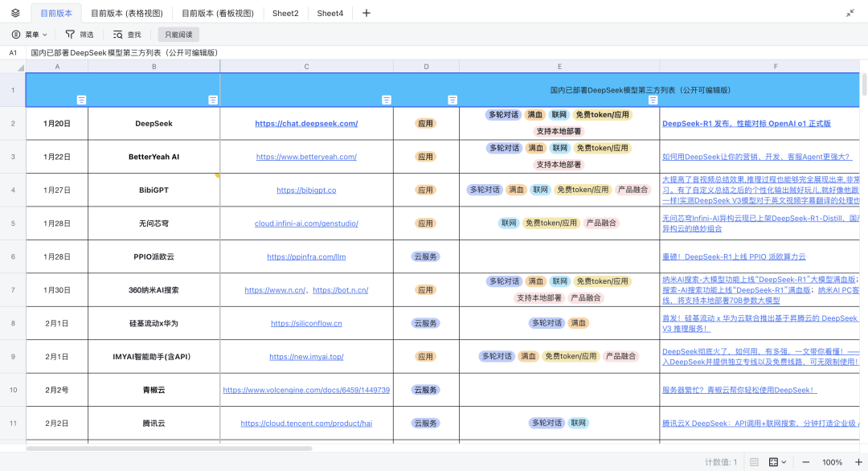Select the 2月2号 date cell
Image resolution: width=868 pixels, height=471 pixels.
[57, 390]
